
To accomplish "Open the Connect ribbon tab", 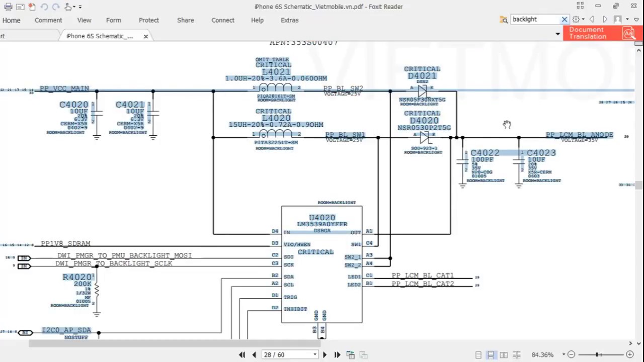I will 223,20.
